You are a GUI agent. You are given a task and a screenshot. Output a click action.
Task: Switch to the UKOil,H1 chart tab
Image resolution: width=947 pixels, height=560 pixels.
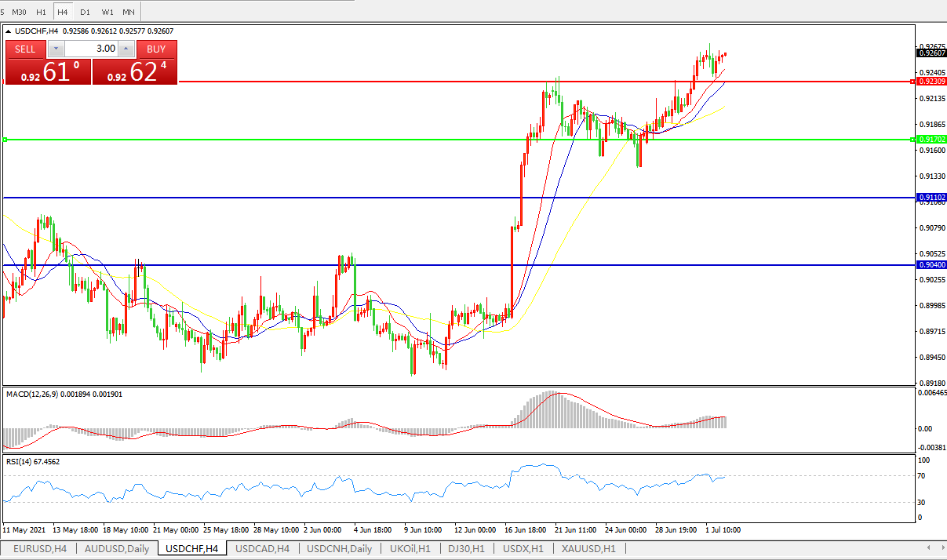(x=409, y=549)
